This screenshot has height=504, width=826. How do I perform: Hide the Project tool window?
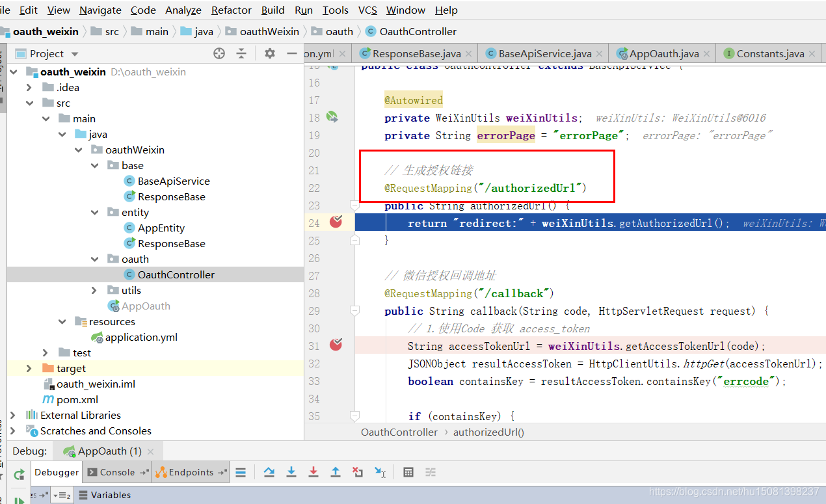(291, 53)
